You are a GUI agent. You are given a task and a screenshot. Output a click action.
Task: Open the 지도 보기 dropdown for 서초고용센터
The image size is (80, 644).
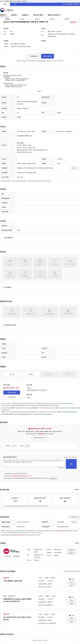[x=74, y=522]
